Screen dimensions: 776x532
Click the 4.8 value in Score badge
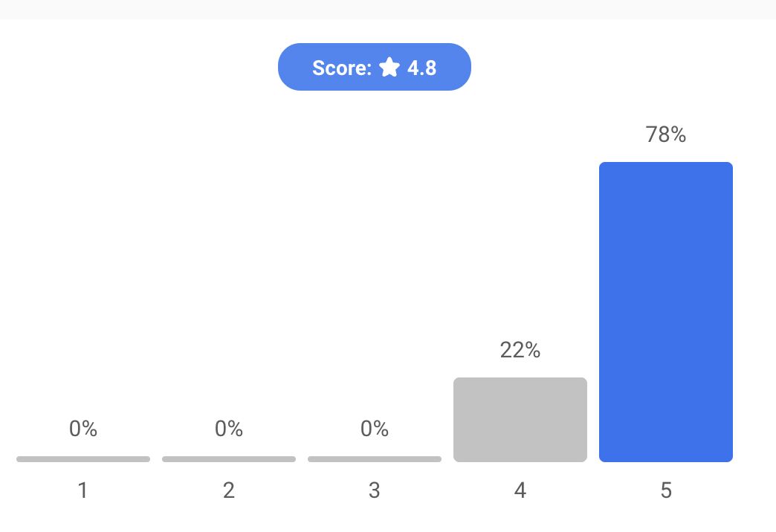[x=421, y=68]
